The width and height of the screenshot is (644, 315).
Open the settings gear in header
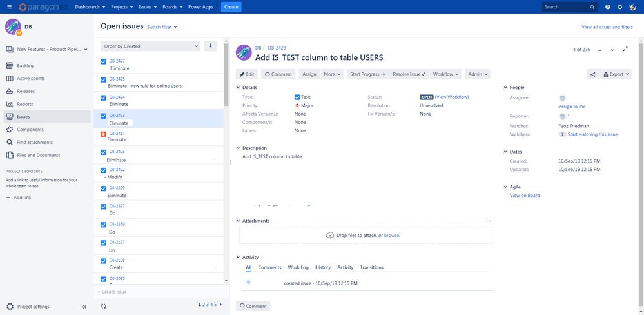pyautogui.click(x=620, y=7)
